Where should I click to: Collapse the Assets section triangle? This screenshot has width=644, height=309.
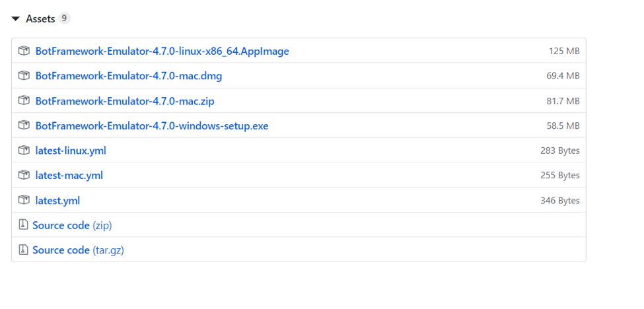click(x=16, y=19)
